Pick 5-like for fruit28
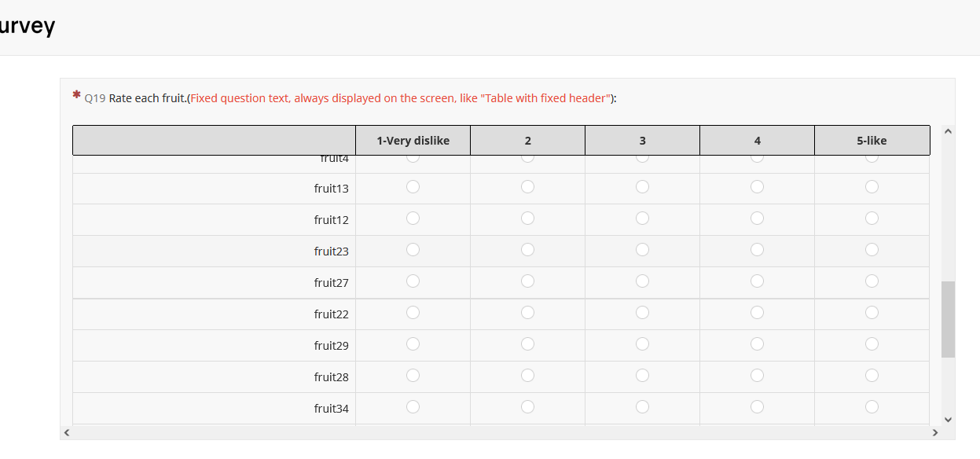This screenshot has width=980, height=459. pos(872,376)
